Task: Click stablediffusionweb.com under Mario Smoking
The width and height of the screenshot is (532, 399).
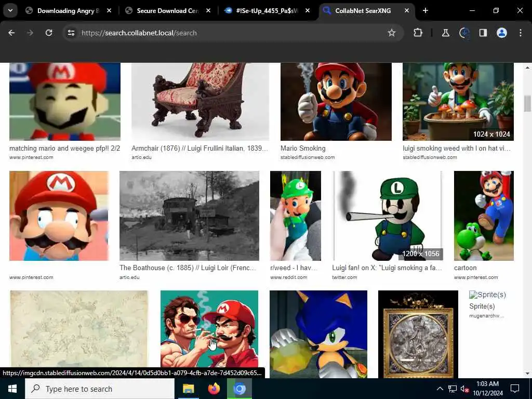Action: (x=308, y=157)
